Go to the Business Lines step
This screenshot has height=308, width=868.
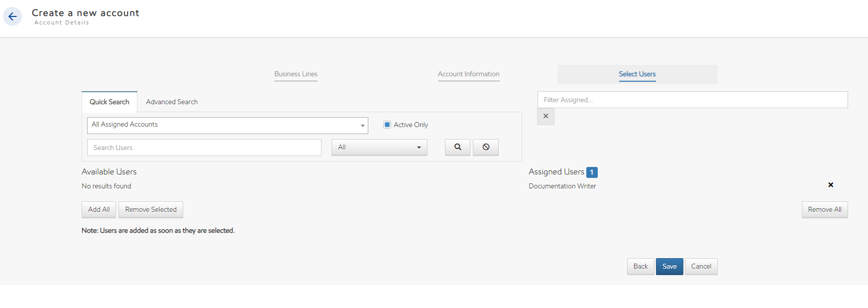296,74
